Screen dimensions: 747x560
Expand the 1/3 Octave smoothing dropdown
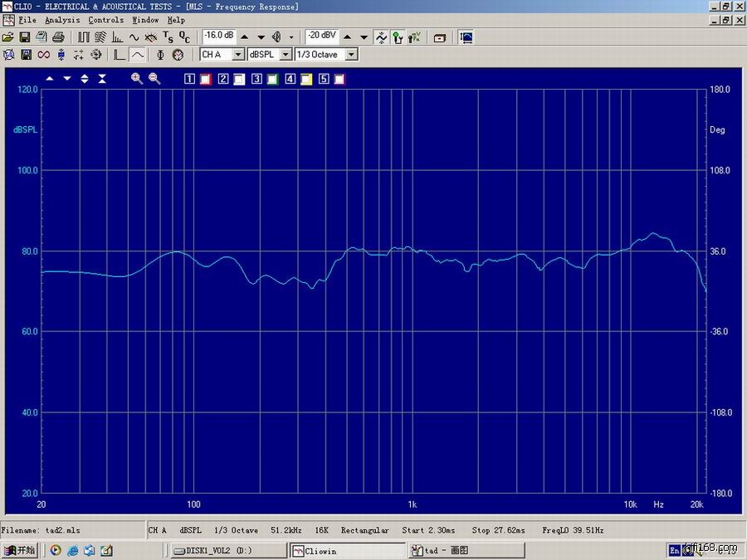(351, 55)
